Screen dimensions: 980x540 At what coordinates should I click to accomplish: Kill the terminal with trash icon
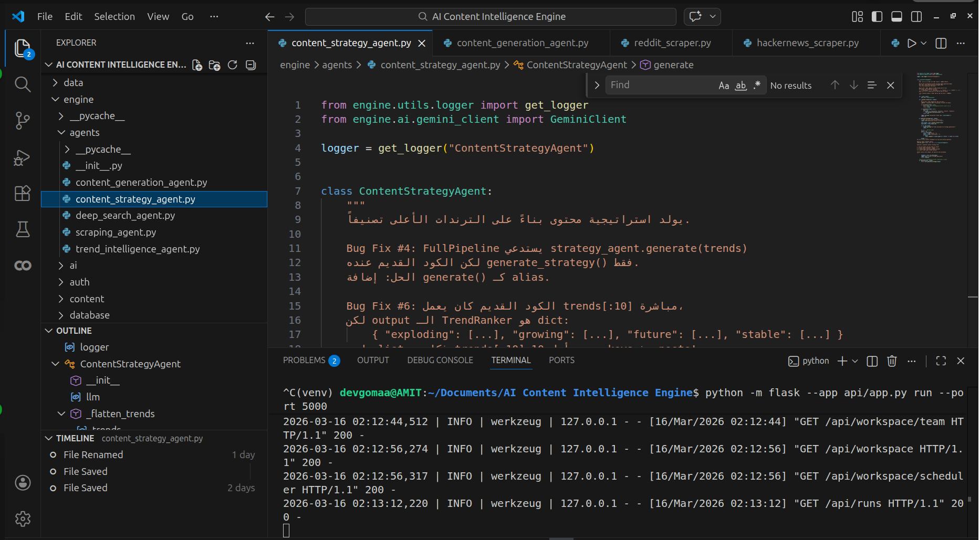(892, 361)
